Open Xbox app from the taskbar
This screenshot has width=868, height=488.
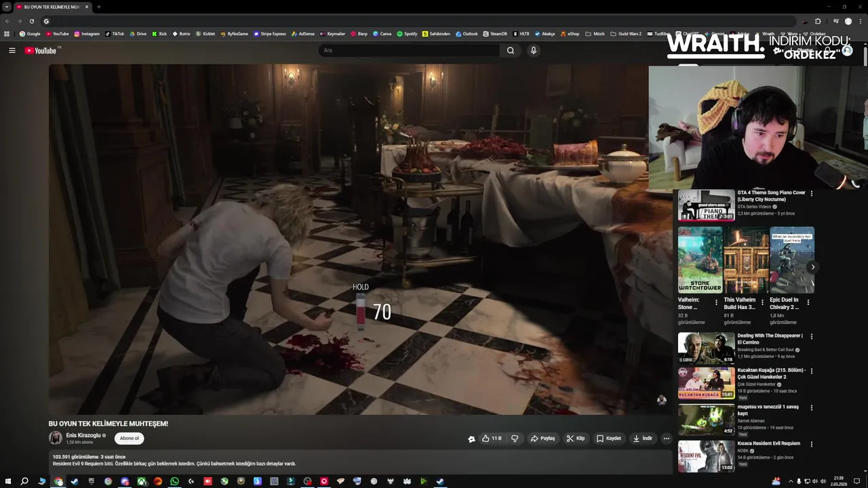(x=141, y=481)
